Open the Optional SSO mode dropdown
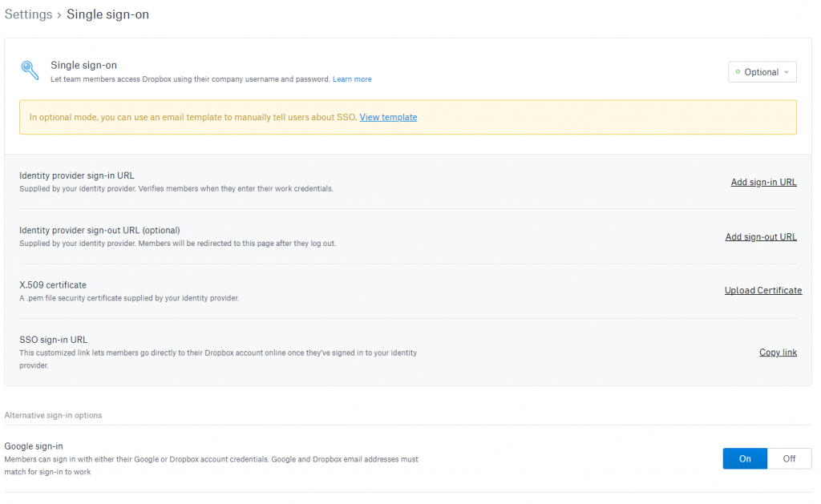 tap(762, 72)
